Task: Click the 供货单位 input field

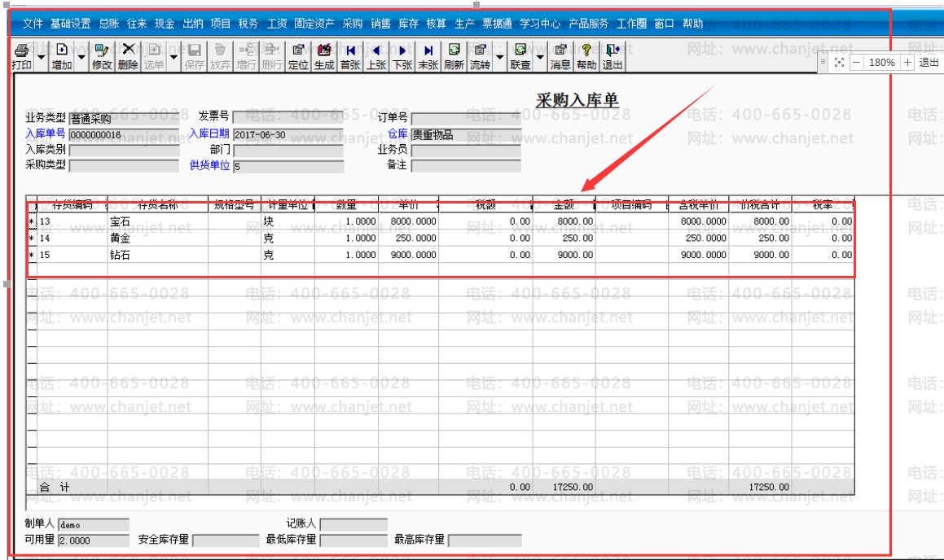Action: click(x=288, y=166)
